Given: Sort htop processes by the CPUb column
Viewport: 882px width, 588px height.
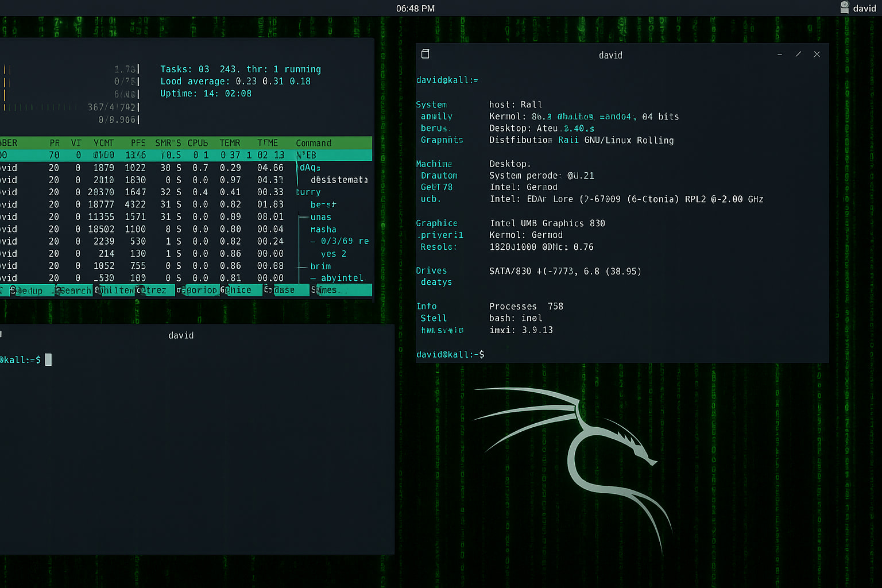Looking at the screenshot, I should [x=198, y=143].
